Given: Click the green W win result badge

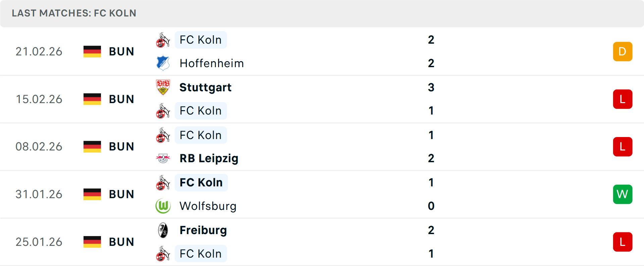Looking at the screenshot, I should click(623, 194).
